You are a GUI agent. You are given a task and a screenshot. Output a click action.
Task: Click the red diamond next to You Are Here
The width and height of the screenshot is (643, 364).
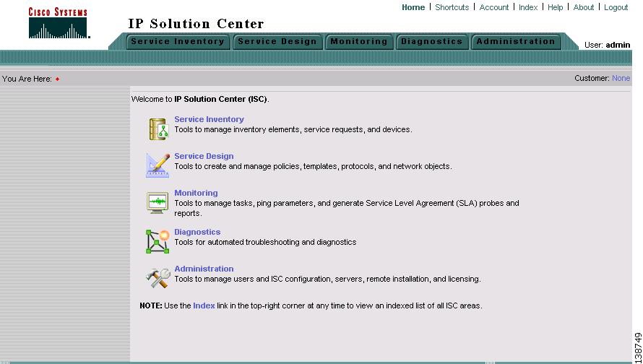(57, 79)
